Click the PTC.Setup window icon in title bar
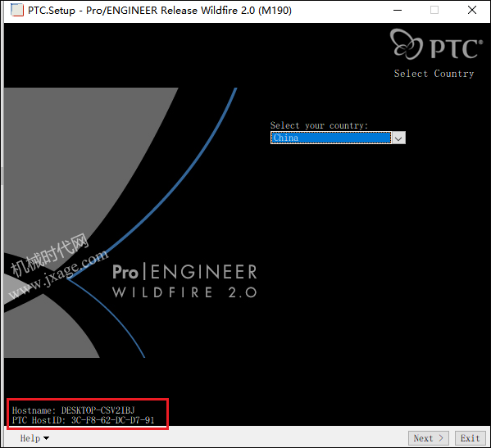Screen dimensions: 491x448 pyautogui.click(x=17, y=10)
